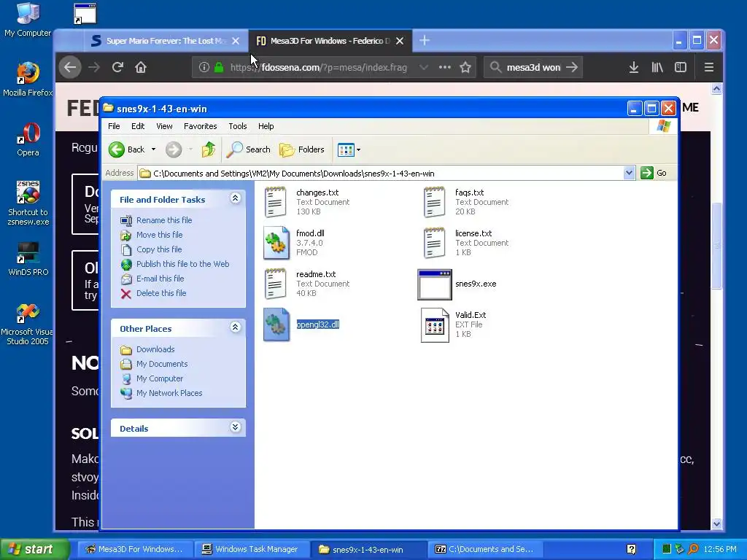
Task: Select the readme.txt document icon
Action: 275,284
